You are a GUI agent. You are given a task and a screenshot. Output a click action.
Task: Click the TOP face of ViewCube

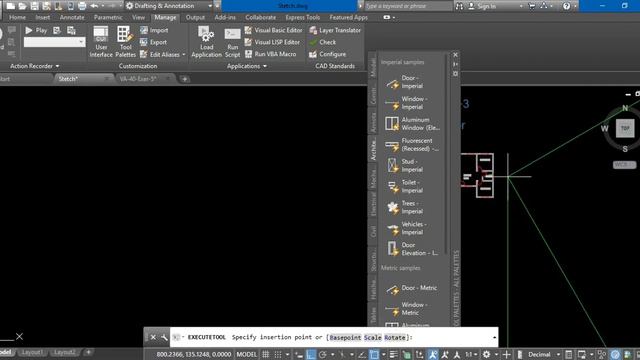(625, 128)
